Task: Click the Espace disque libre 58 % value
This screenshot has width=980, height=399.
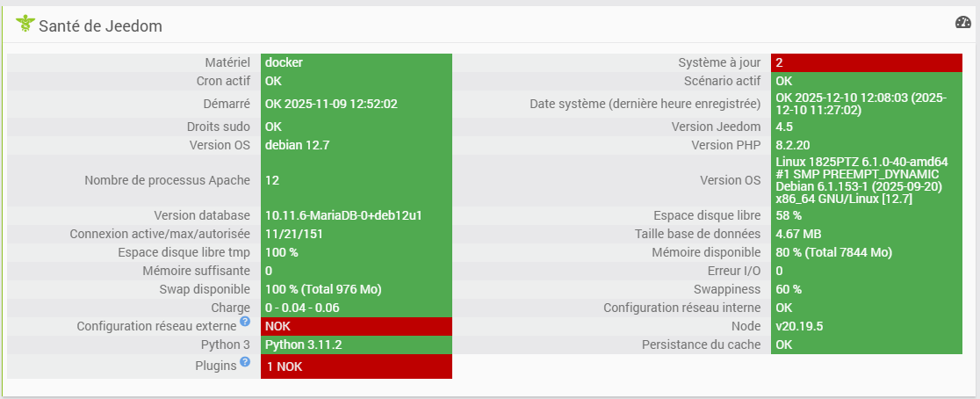Action: [x=867, y=215]
